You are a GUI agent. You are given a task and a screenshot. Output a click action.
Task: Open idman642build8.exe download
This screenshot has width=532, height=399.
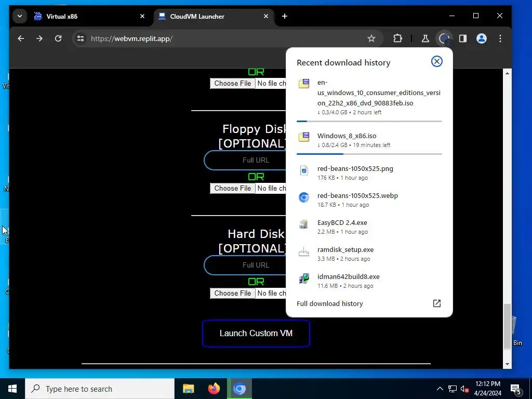coord(369,281)
